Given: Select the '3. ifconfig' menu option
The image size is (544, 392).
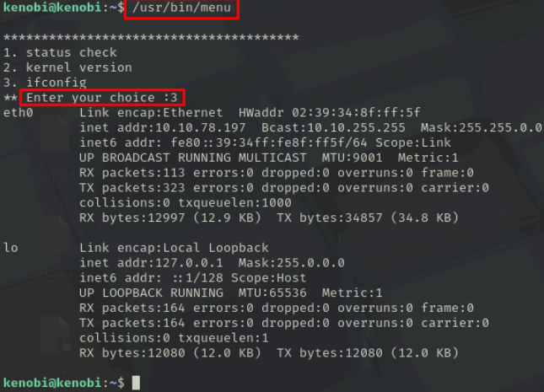Looking at the screenshot, I should click(45, 83).
